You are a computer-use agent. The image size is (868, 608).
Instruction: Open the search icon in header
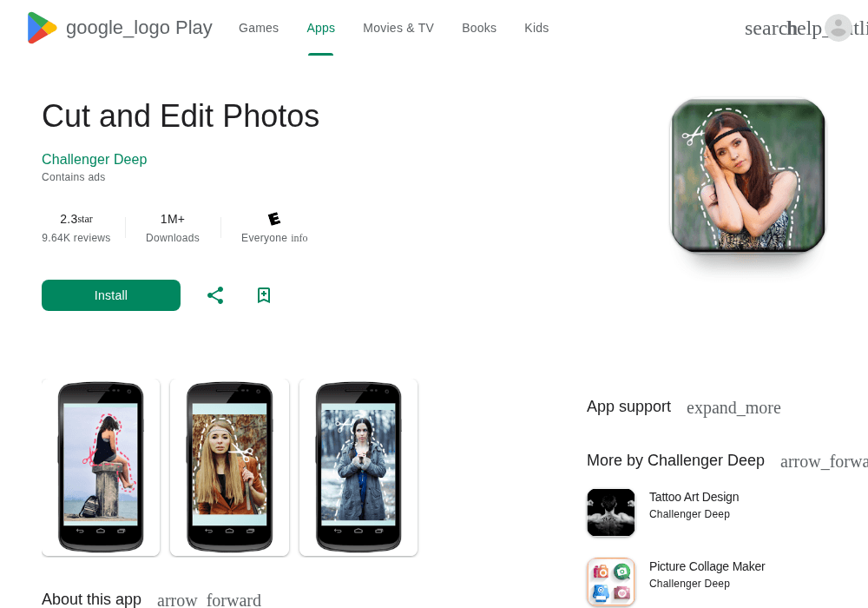point(766,29)
